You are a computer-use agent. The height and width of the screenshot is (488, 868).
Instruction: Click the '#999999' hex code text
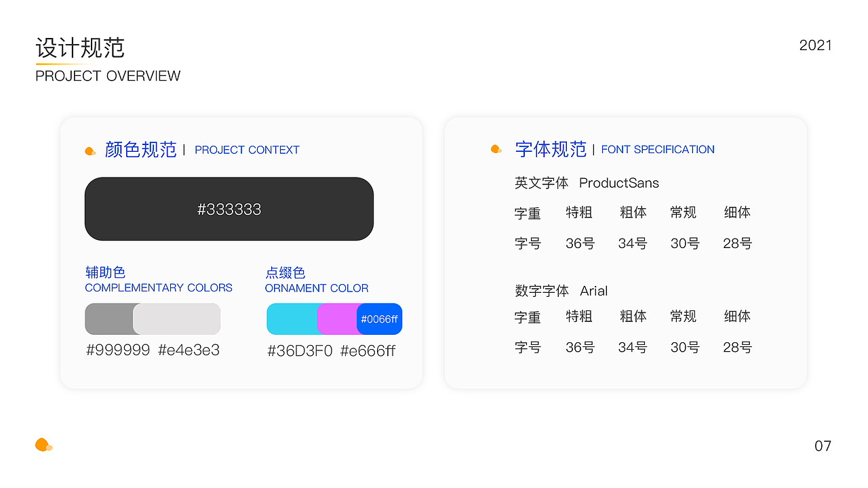118,350
